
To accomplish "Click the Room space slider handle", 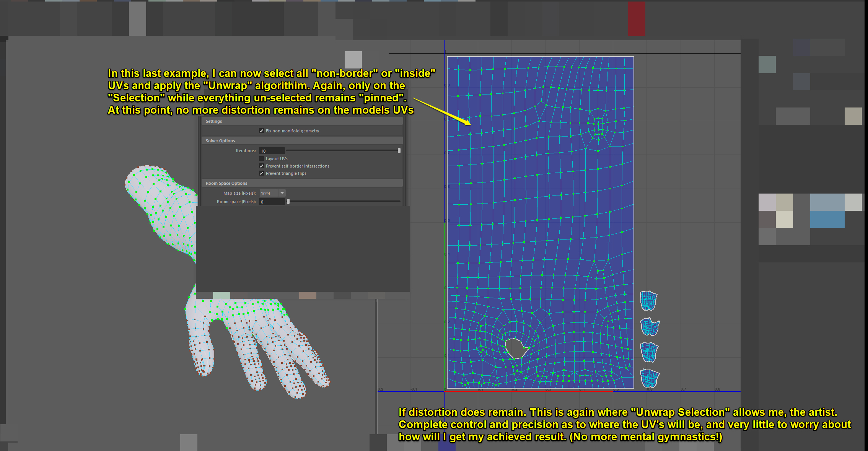I will pos(288,202).
